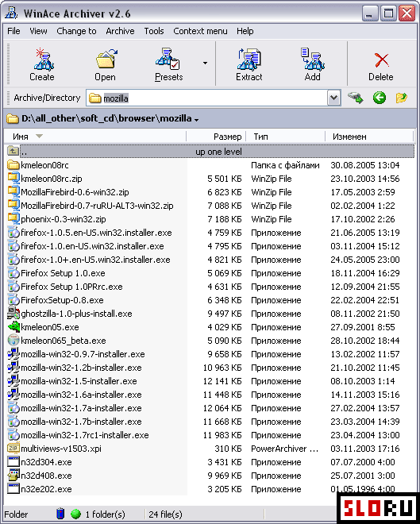Select MozillaFirebird-0.6-win32.zip file name
The height and width of the screenshot is (524, 420).
tap(75, 192)
